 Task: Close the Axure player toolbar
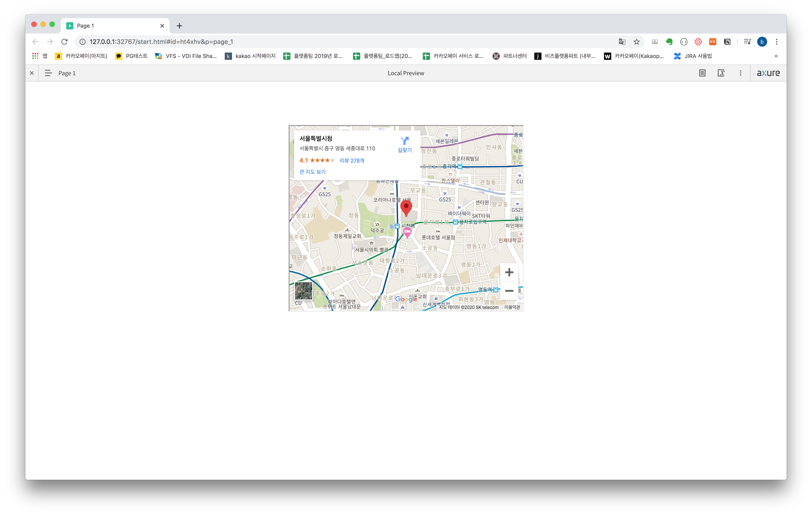[x=32, y=73]
